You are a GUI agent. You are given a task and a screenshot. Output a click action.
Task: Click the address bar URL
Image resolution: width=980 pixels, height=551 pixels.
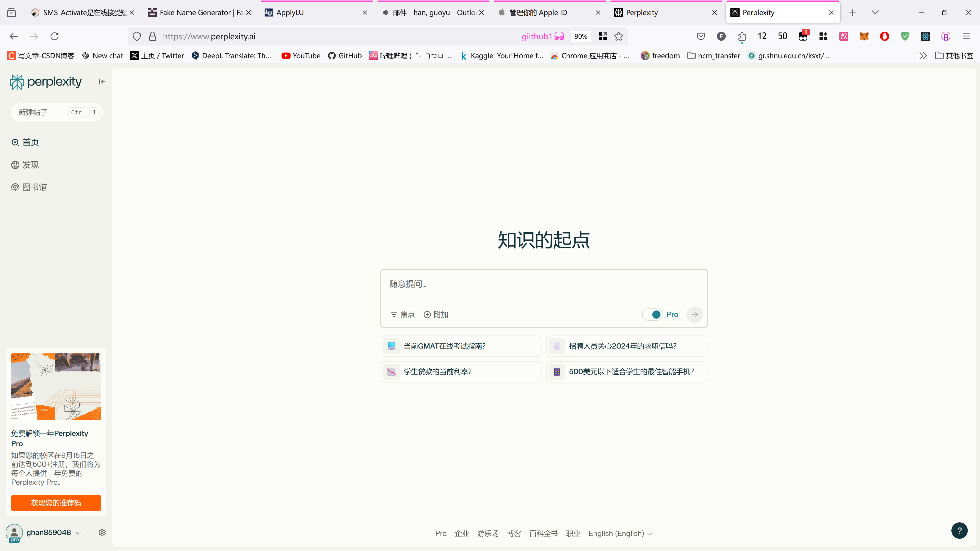209,37
